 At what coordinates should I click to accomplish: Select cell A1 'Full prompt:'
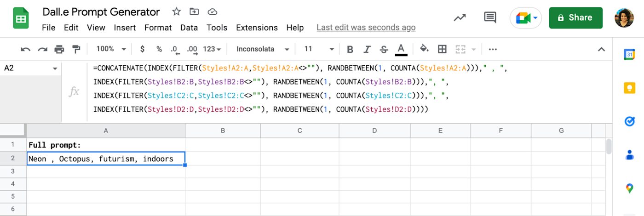pyautogui.click(x=106, y=145)
